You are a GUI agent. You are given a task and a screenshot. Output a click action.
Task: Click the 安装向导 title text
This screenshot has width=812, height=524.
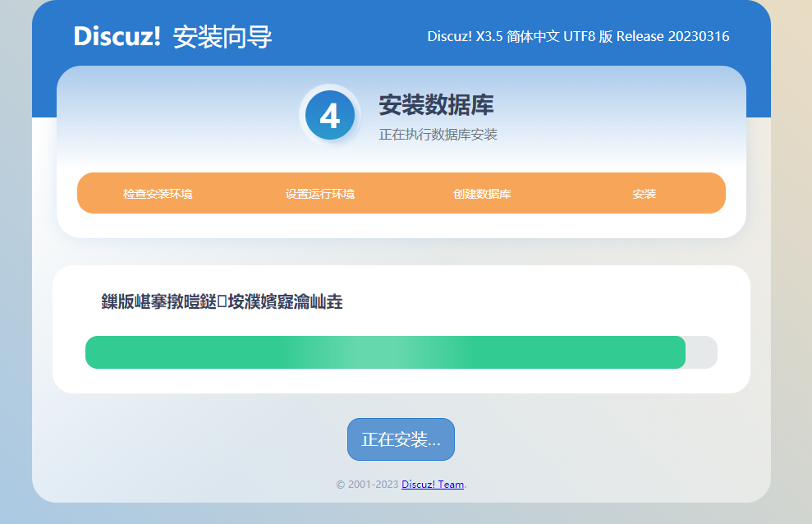(x=222, y=37)
